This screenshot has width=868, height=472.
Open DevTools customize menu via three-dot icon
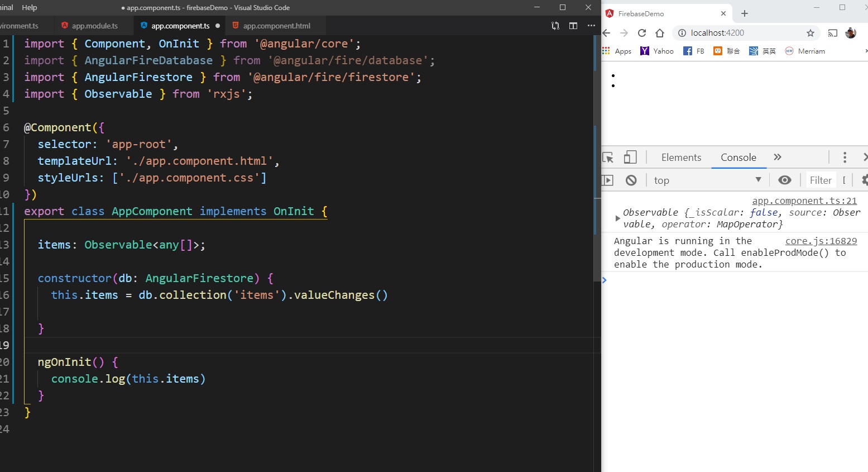point(845,157)
